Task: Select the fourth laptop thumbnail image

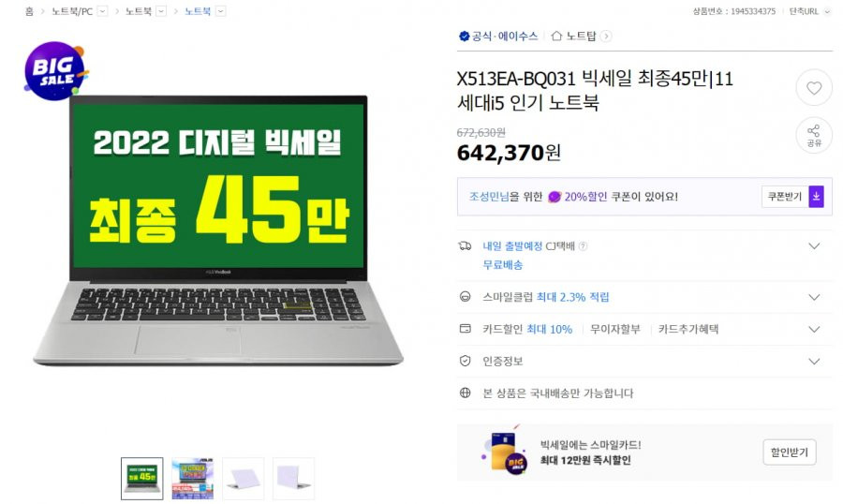Action: [x=293, y=478]
